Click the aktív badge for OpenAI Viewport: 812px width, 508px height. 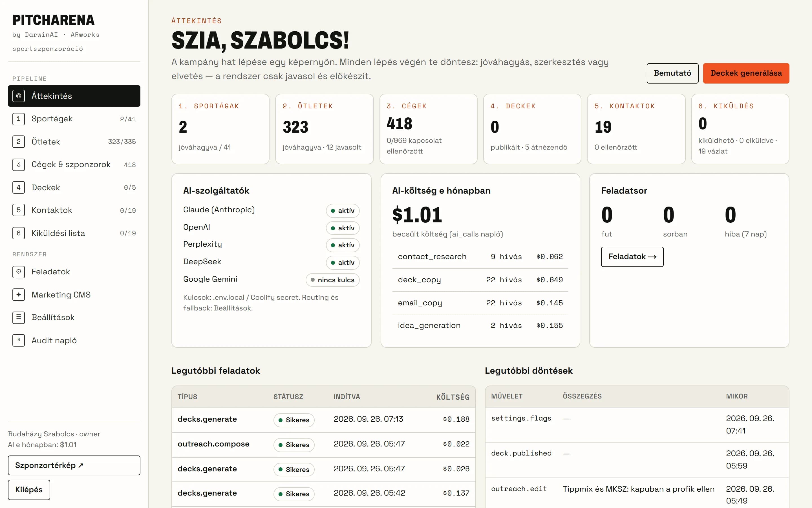click(343, 228)
